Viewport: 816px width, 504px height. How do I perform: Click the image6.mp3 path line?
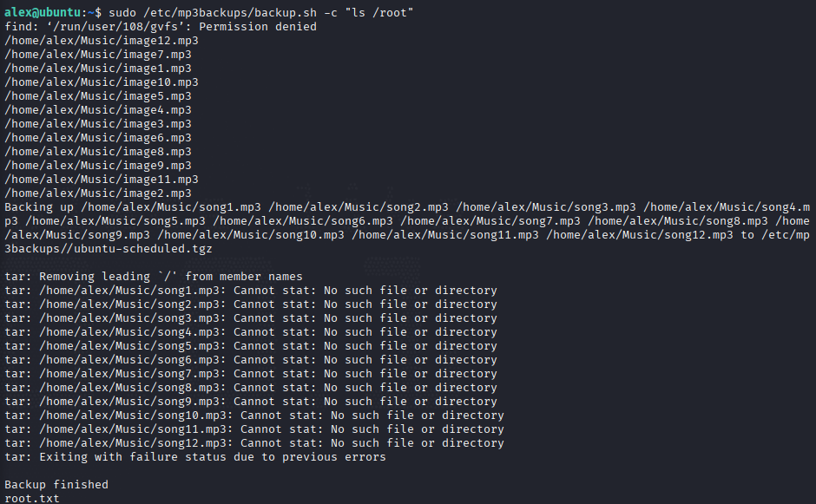point(98,138)
